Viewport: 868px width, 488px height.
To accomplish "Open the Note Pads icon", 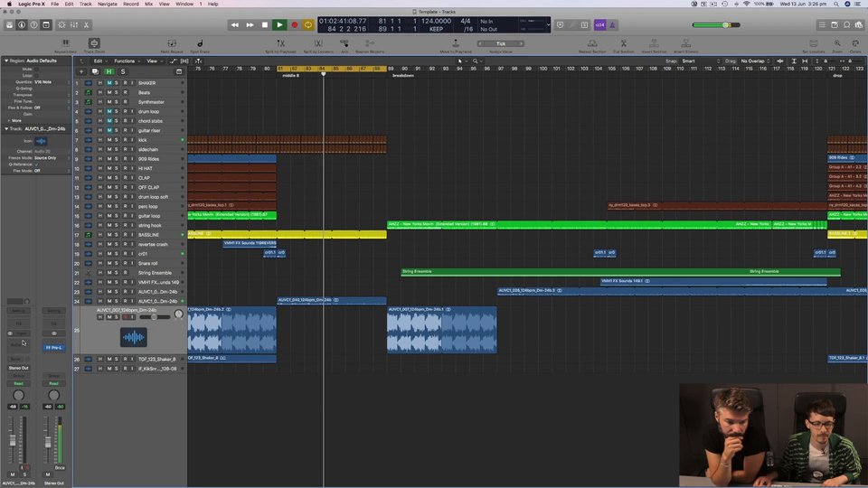I will click(835, 25).
